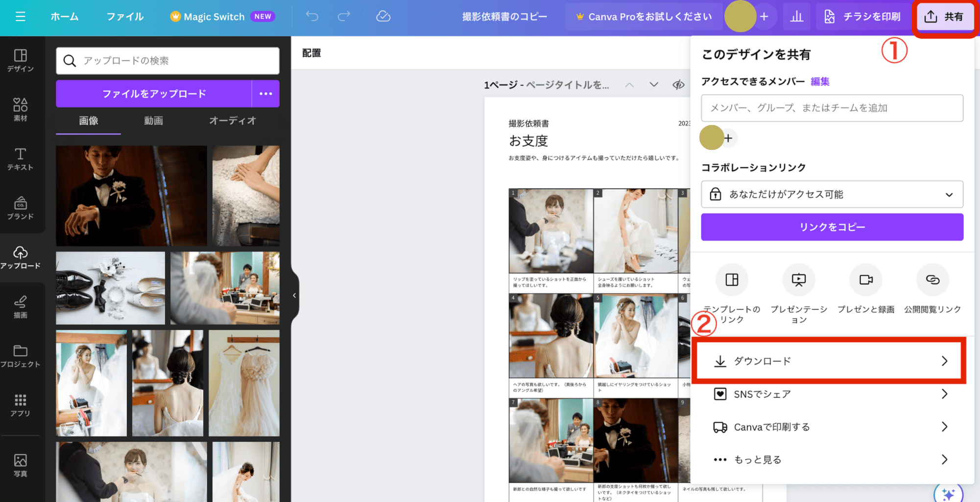980x502 pixels.
Task: Open the 描画 draw tool
Action: click(20, 307)
